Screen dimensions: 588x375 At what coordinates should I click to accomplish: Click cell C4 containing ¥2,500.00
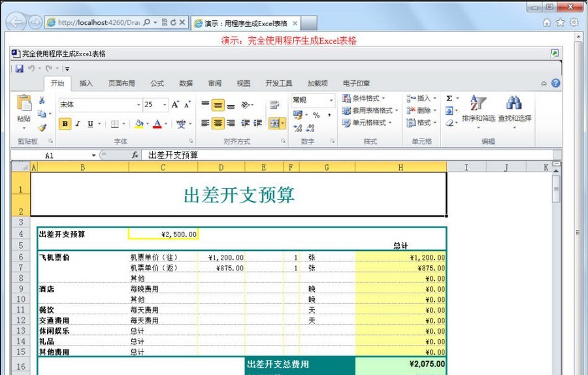click(163, 234)
